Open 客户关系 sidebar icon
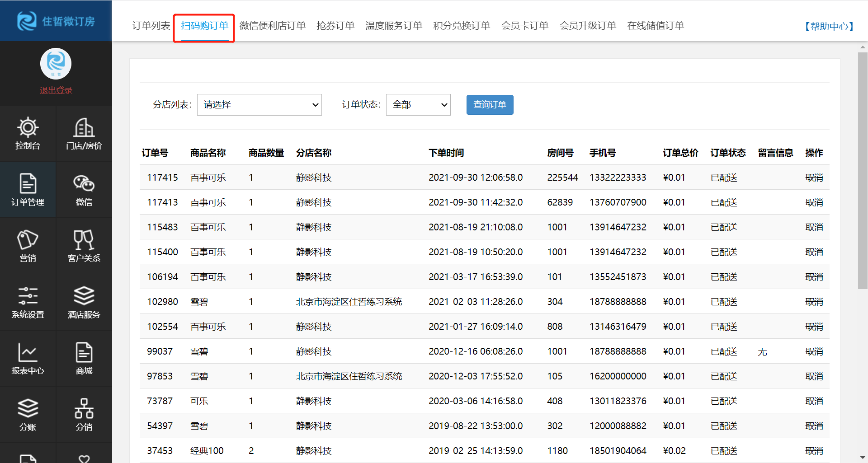 click(84, 246)
